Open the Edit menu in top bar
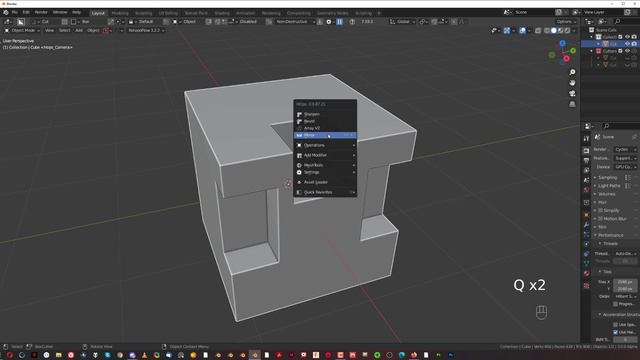The image size is (640, 360). 26,12
